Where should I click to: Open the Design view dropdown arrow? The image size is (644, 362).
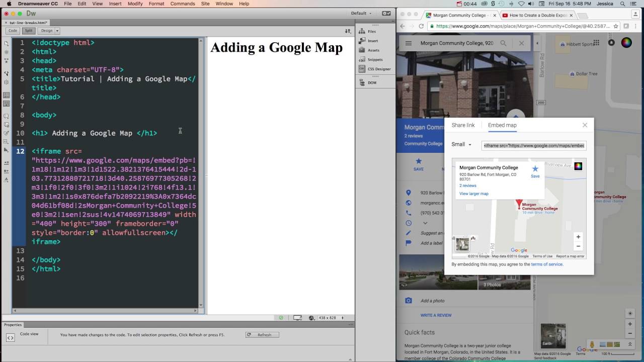click(57, 31)
